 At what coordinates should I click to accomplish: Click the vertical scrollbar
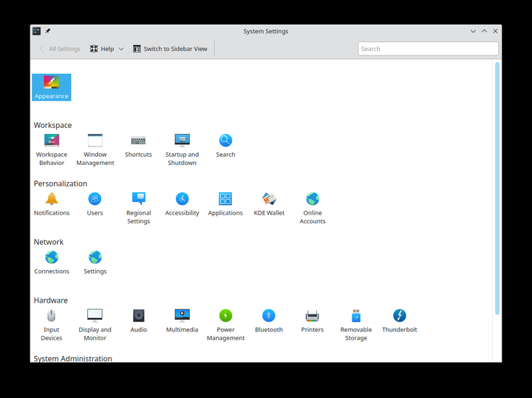(x=497, y=189)
